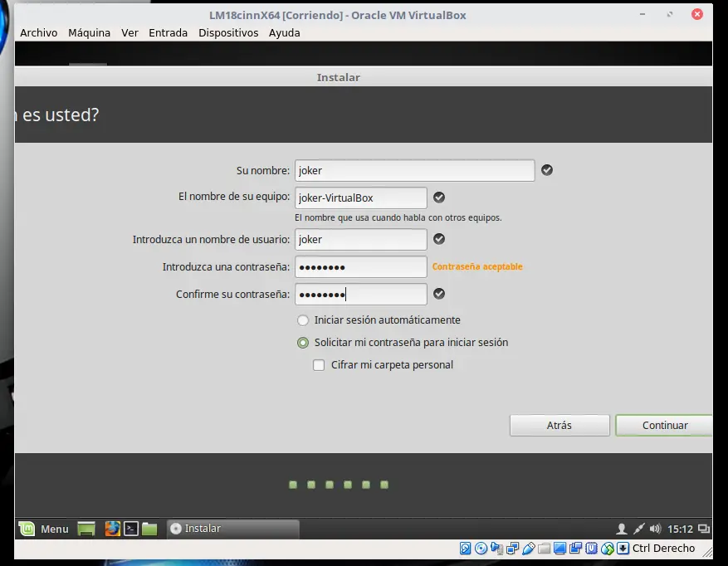Click the user applet icon in the guest tray
The image size is (728, 566).
pyautogui.click(x=621, y=529)
